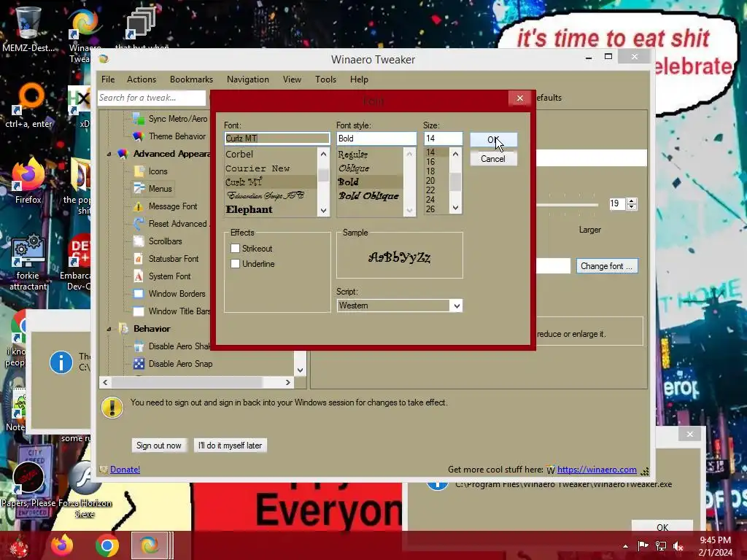
Task: Click the Chrome icon in the taskbar
Action: pos(107,545)
